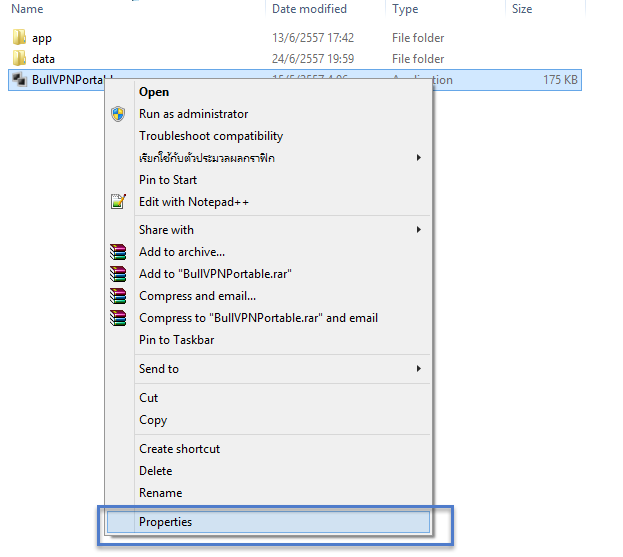Click File folder type of data row
This screenshot has height=557, width=623.
[418, 59]
